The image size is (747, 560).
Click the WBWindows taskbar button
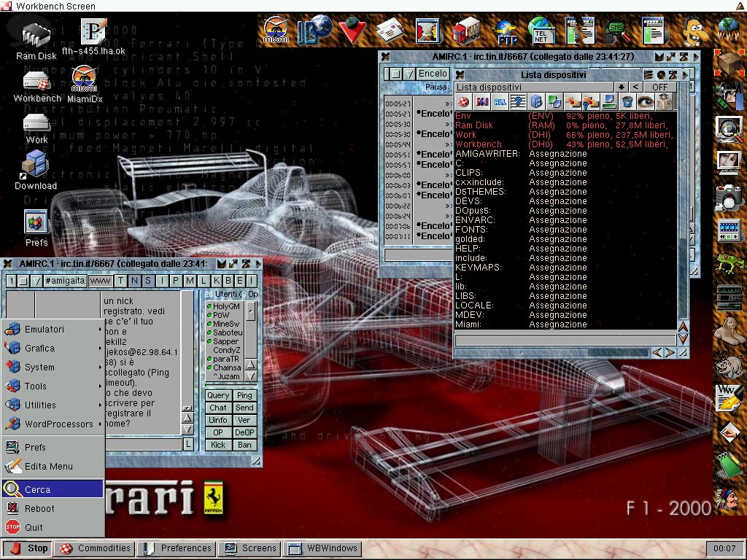pos(322,548)
